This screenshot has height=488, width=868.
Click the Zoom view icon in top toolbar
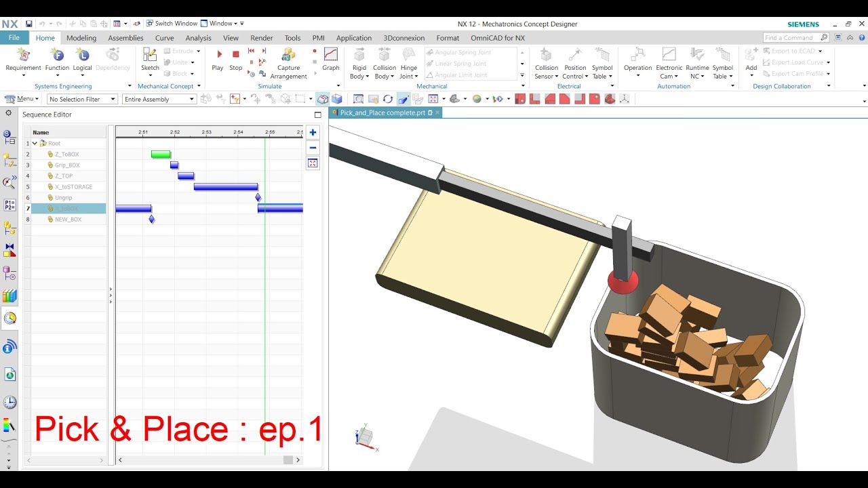tap(359, 99)
